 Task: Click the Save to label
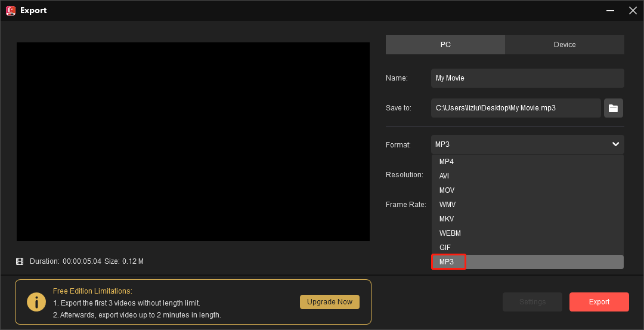tap(398, 108)
